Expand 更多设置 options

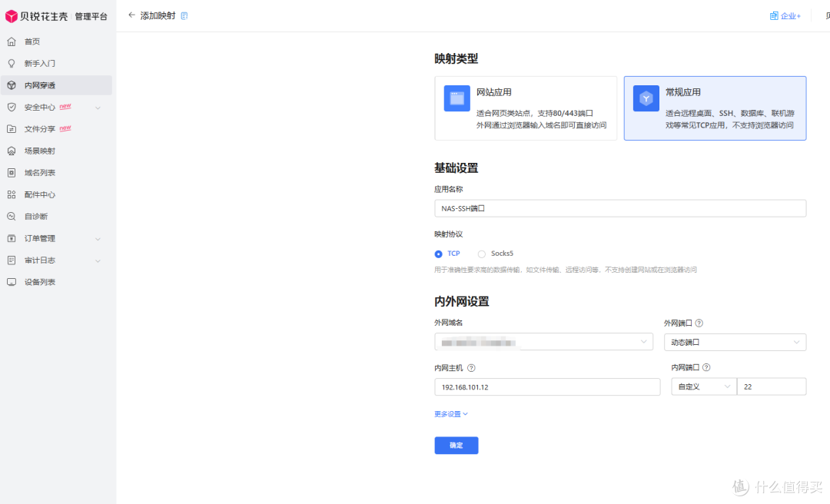[451, 414]
